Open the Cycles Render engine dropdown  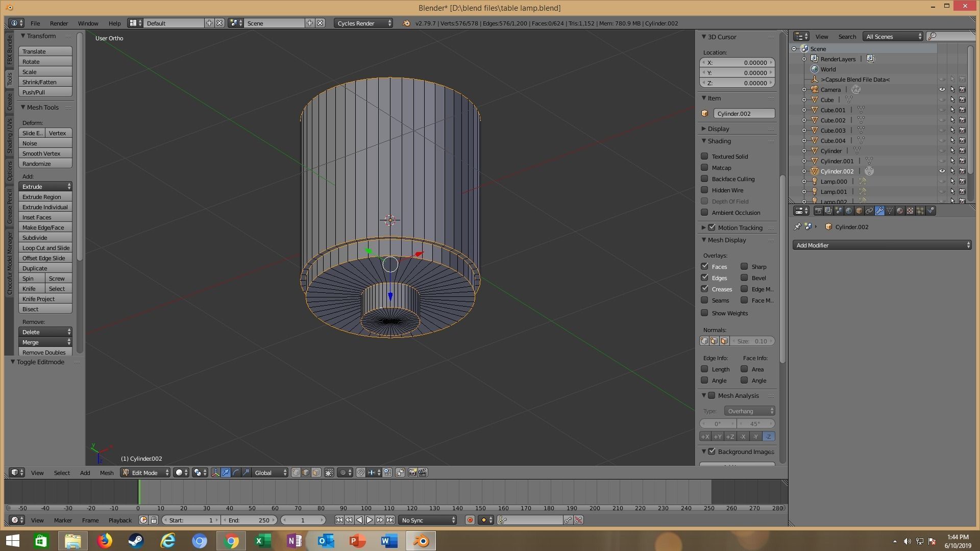(x=363, y=23)
